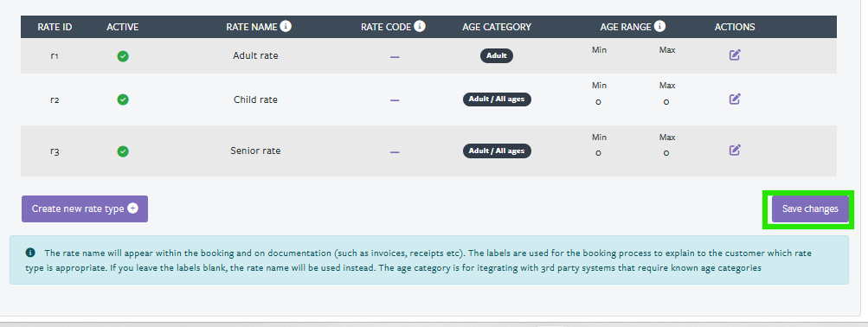
Task: Click the Adult age category badge
Action: point(497,56)
